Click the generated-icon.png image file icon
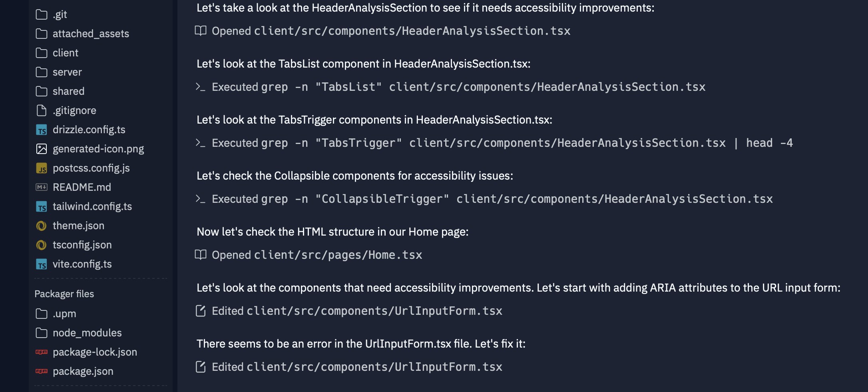The image size is (868, 392). (42, 149)
